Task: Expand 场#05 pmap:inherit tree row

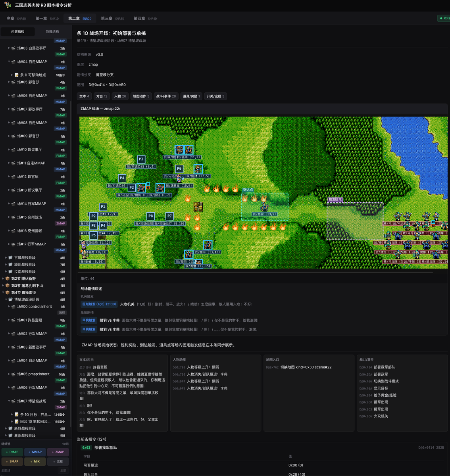Action: 9,374
